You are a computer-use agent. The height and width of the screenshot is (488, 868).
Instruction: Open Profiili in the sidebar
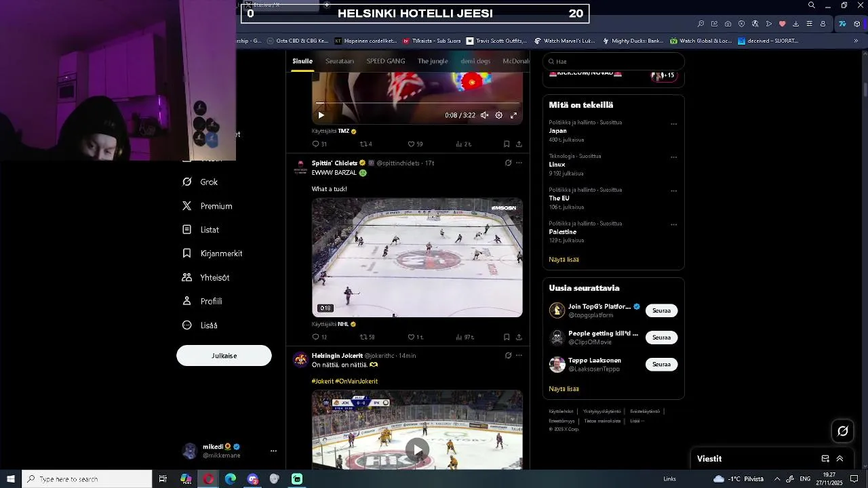point(202,302)
